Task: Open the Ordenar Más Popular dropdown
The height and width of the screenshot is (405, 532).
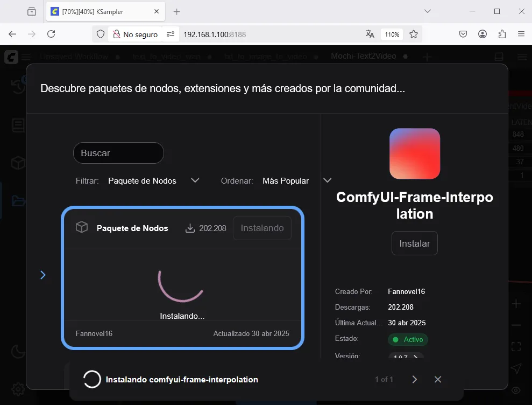Action: click(297, 181)
